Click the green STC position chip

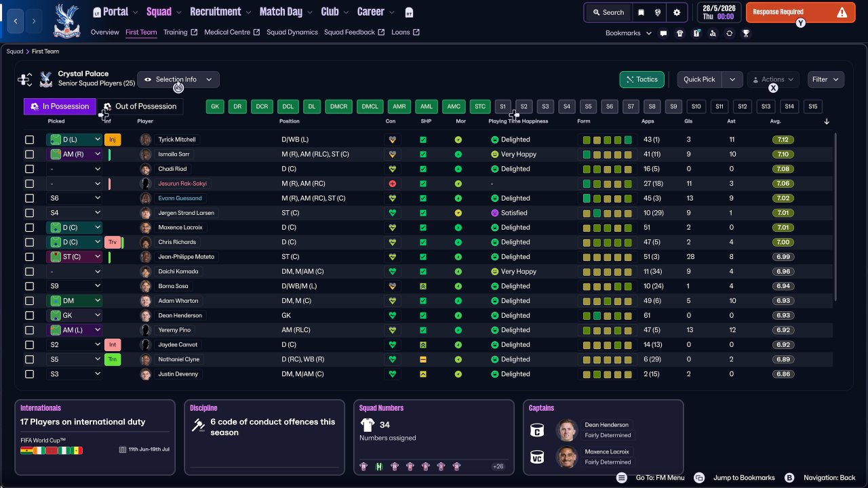point(480,106)
